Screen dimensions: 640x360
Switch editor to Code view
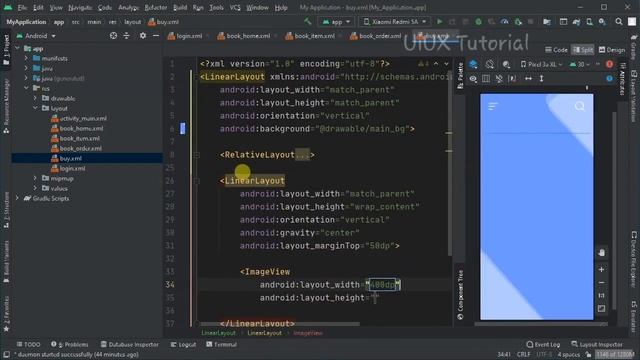point(556,50)
